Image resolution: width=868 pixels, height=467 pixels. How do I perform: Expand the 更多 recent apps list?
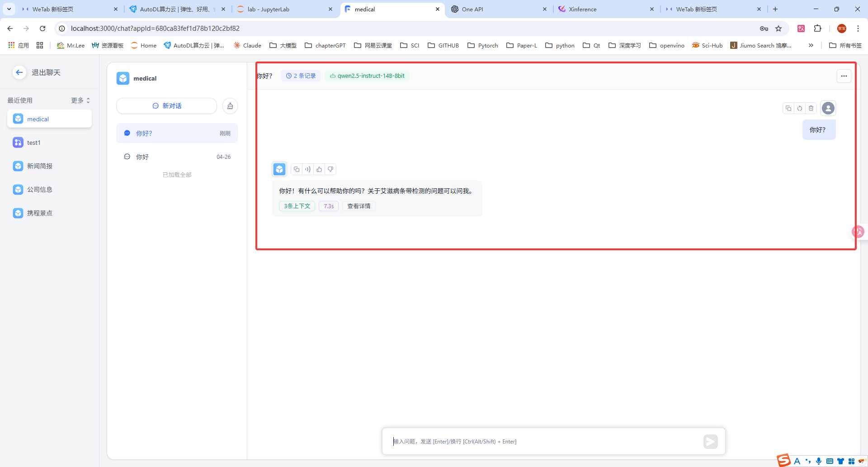coord(80,100)
